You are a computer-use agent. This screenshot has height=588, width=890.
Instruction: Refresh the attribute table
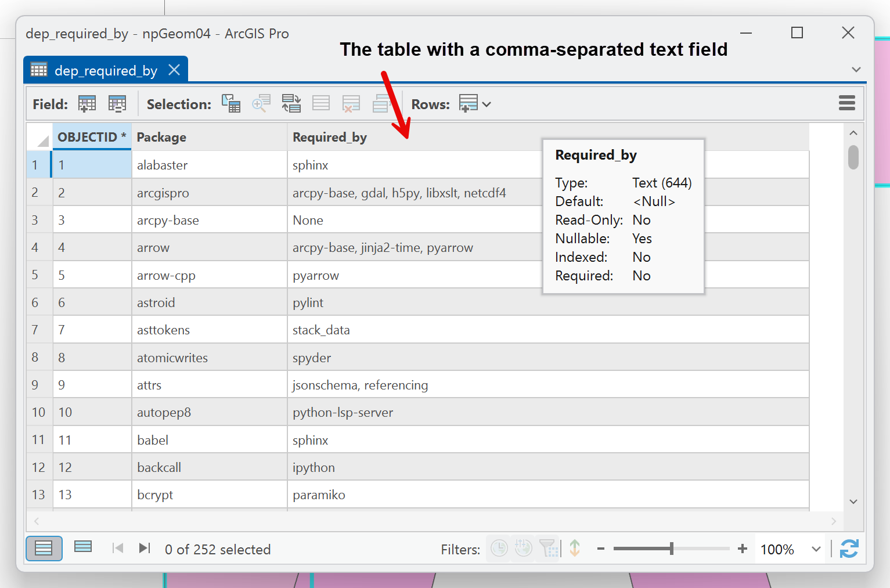[x=849, y=549]
